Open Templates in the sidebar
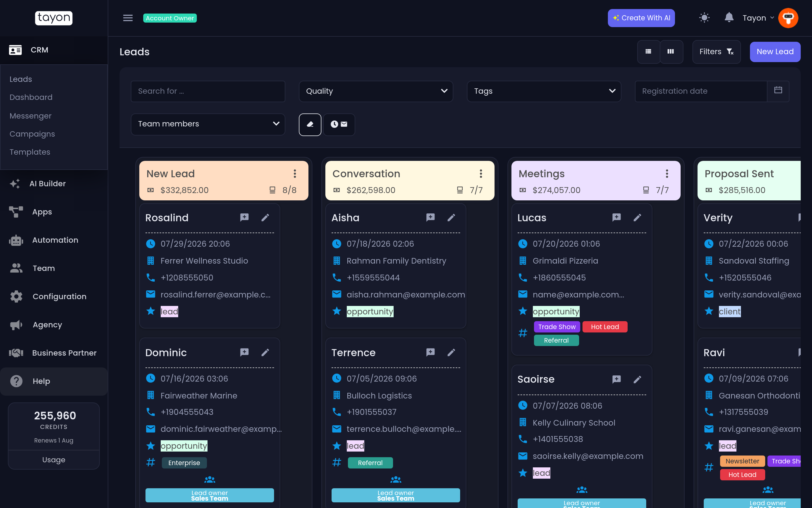The height and width of the screenshot is (508, 812). 30,152
